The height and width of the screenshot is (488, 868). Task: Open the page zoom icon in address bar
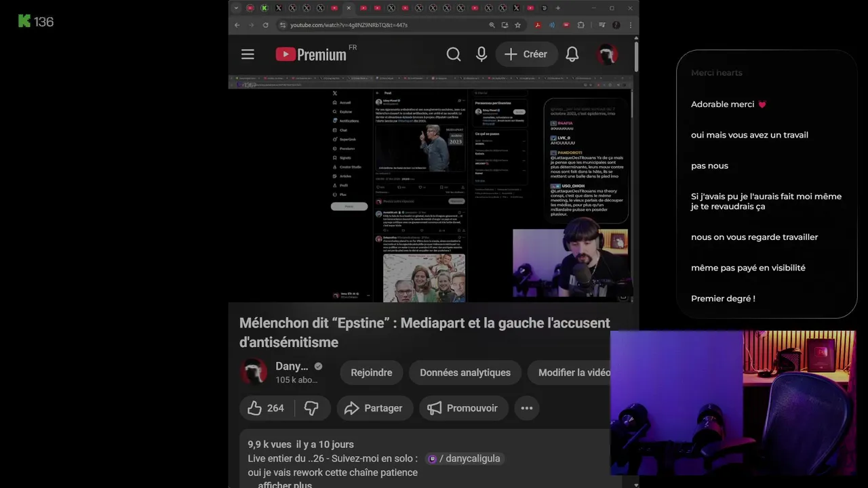pyautogui.click(x=492, y=25)
